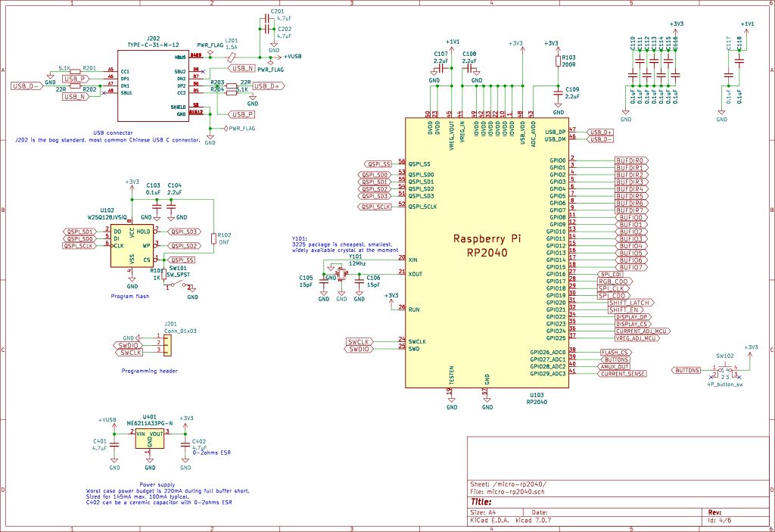The image size is (775, 532).
Task: Select the R102 DNF resistor symbol
Action: (213, 239)
